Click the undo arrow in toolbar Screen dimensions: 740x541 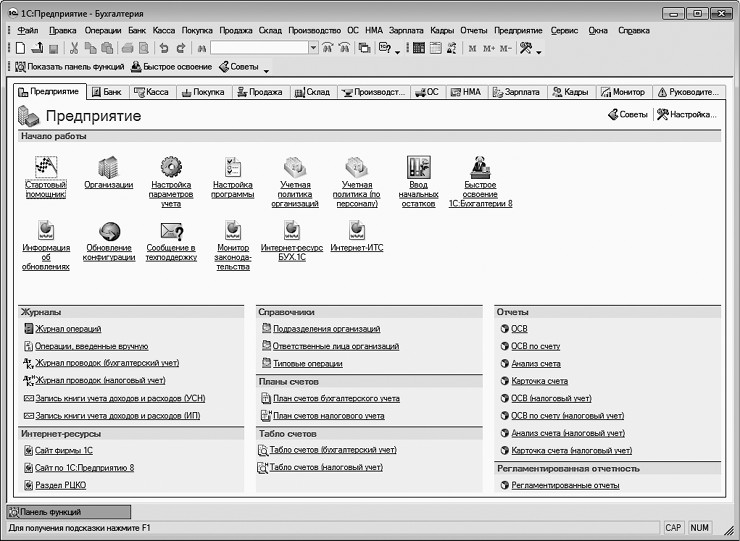click(164, 48)
